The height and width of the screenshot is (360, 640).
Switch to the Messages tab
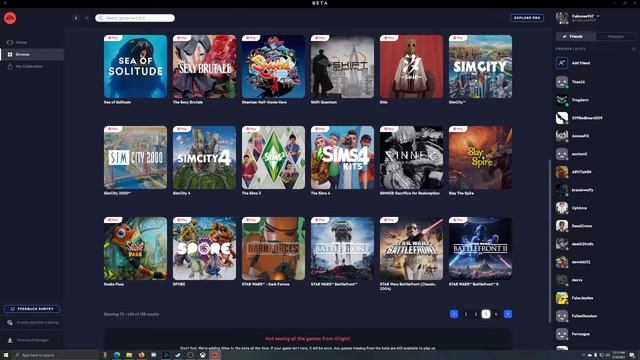615,36
